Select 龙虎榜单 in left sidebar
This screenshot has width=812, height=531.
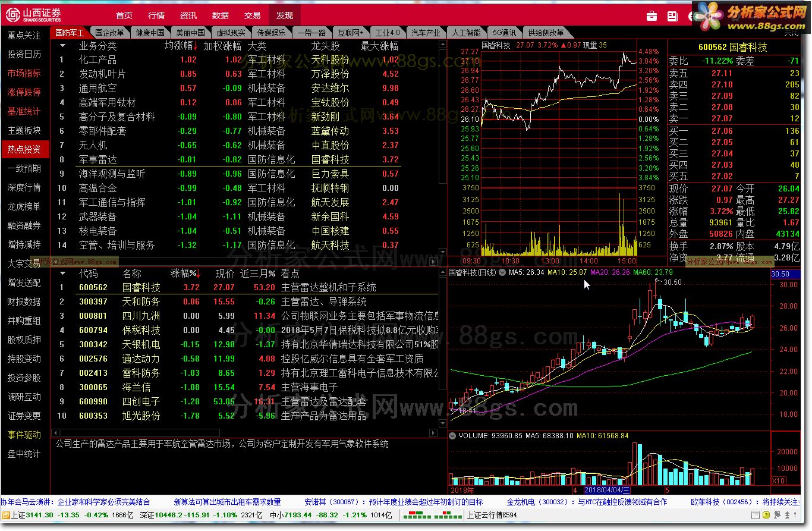coord(24,206)
